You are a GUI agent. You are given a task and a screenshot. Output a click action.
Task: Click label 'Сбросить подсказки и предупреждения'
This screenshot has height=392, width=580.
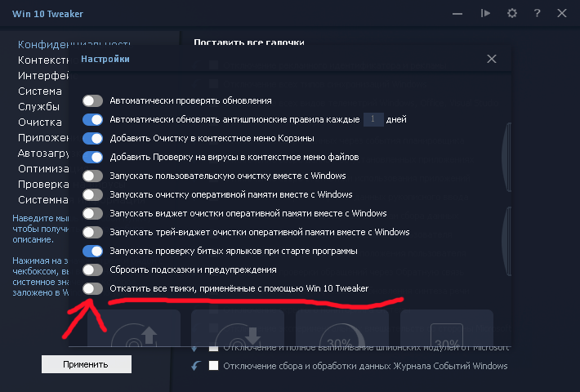tap(193, 269)
